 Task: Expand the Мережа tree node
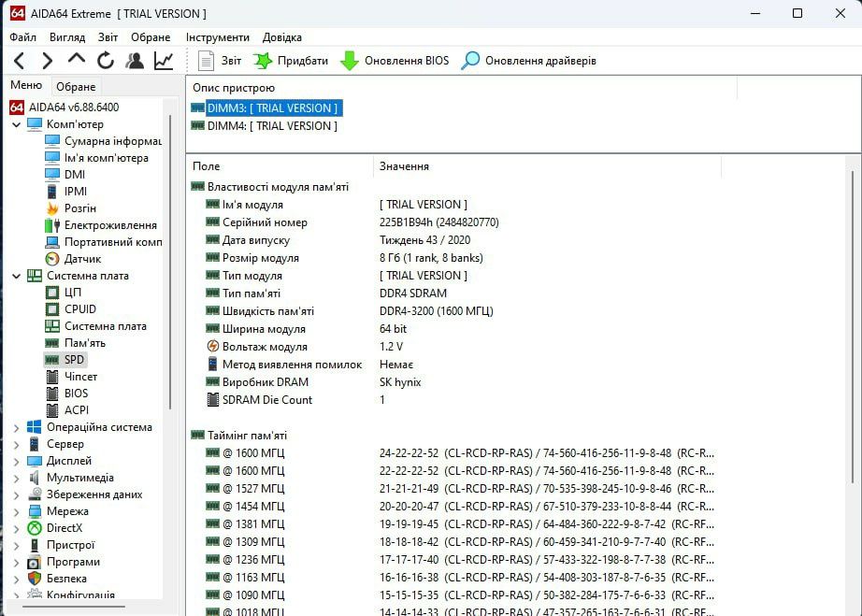coord(17,511)
